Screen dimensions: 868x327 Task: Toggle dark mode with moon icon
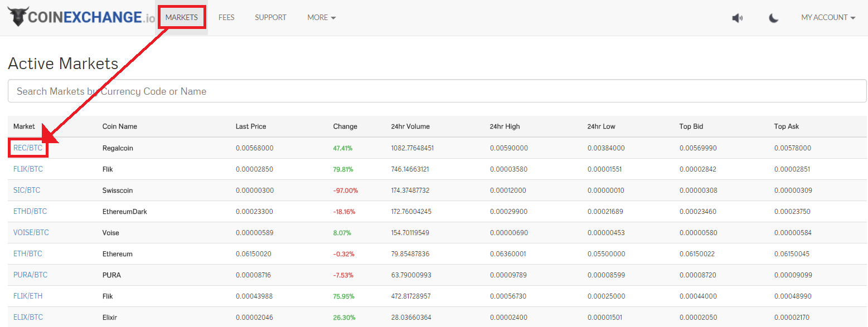773,18
